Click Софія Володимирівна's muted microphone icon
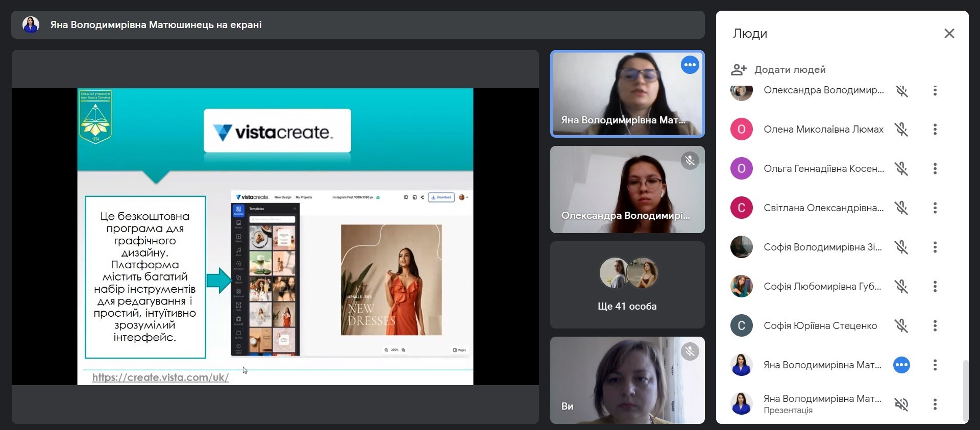 click(901, 247)
